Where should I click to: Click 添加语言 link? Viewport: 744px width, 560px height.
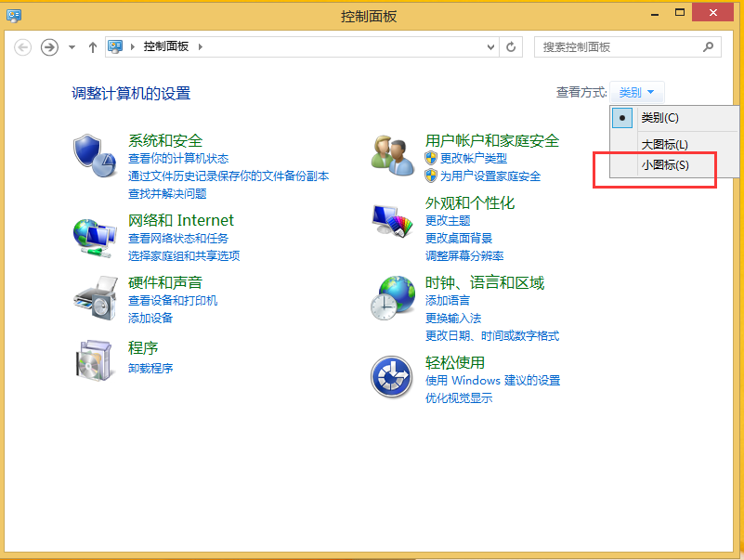448,300
